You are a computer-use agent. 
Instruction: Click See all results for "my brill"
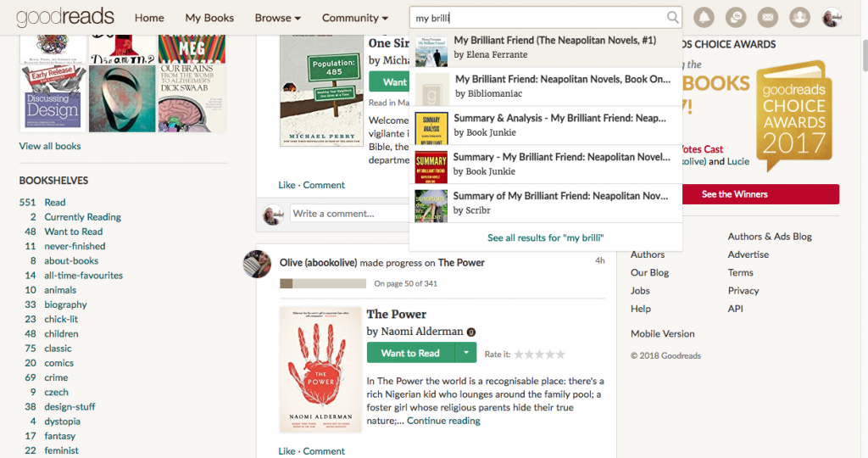(546, 237)
